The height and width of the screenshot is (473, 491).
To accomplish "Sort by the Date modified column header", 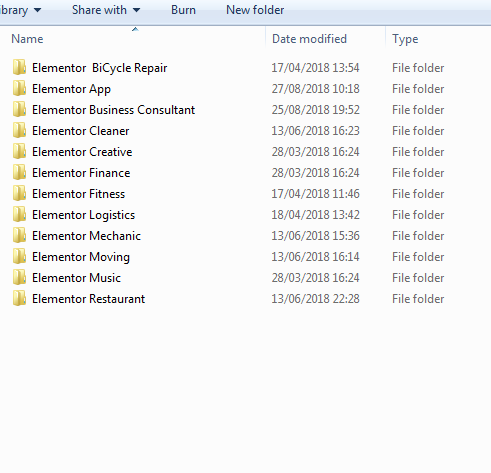I will (x=309, y=39).
